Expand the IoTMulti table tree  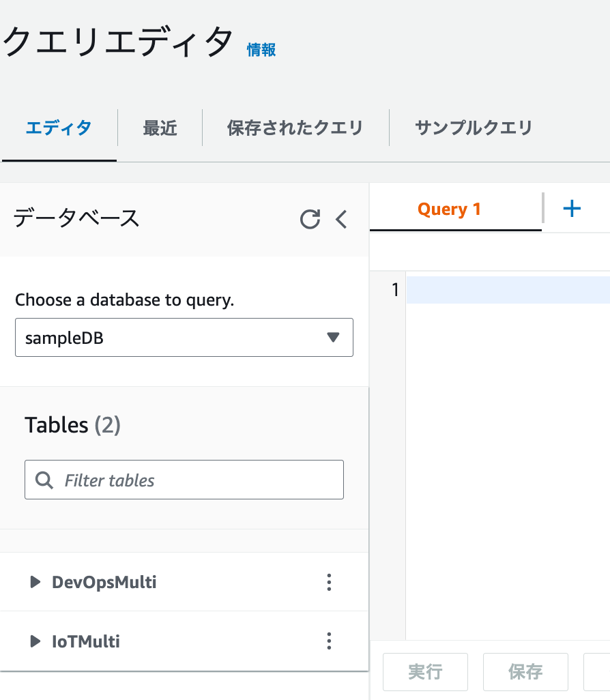(35, 642)
